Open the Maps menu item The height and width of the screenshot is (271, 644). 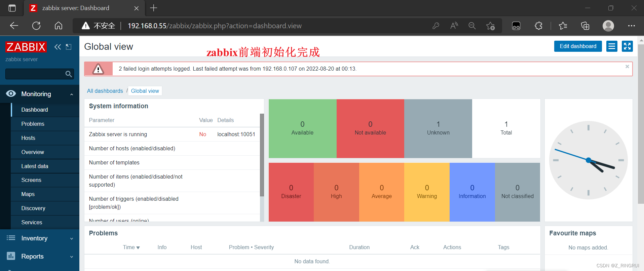click(45, 194)
